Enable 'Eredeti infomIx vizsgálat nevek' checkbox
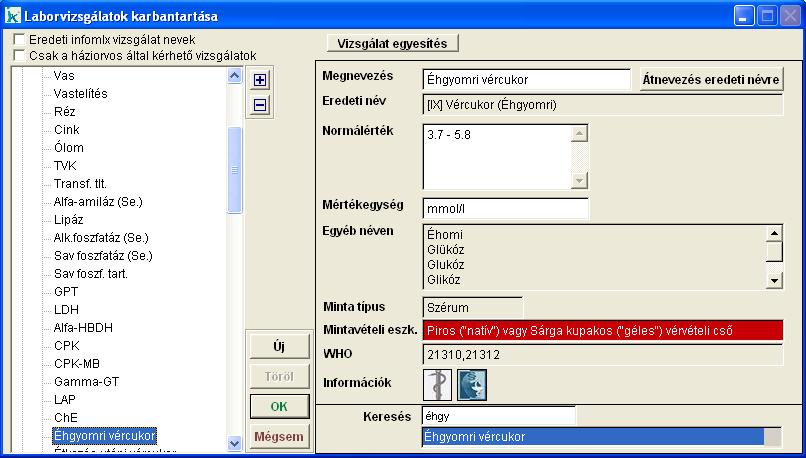 [19, 39]
